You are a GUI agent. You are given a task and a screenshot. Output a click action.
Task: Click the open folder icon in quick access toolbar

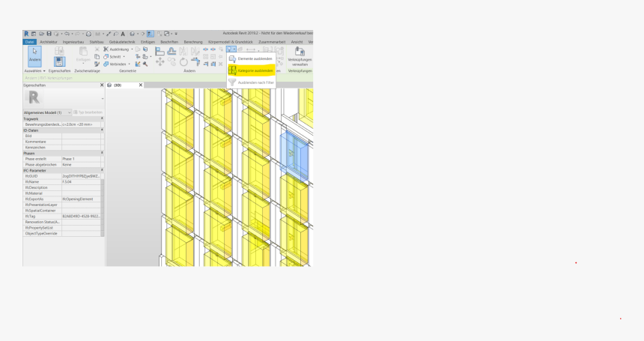41,34
